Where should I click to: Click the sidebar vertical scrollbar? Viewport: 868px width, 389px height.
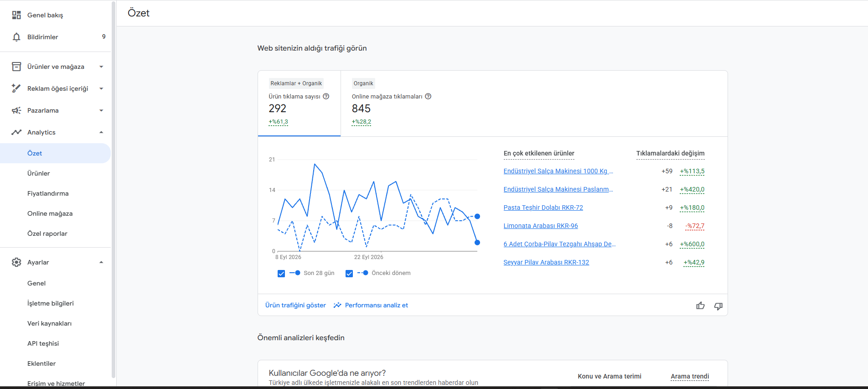pyautogui.click(x=114, y=189)
